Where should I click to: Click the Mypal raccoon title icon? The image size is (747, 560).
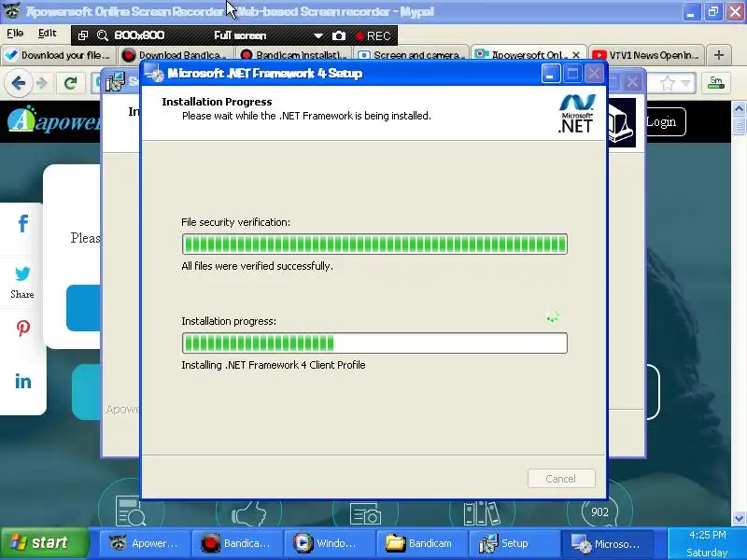[x=11, y=11]
